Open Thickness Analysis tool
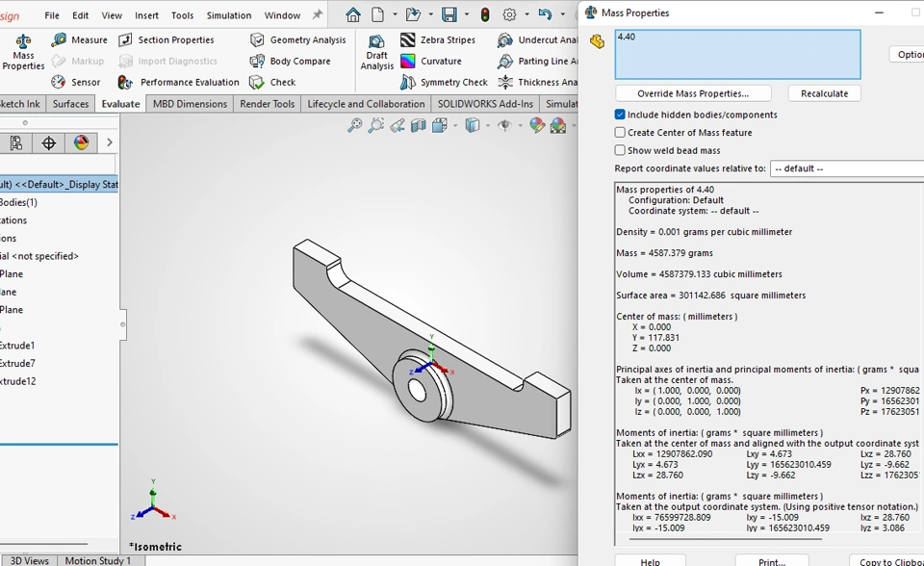 click(537, 82)
